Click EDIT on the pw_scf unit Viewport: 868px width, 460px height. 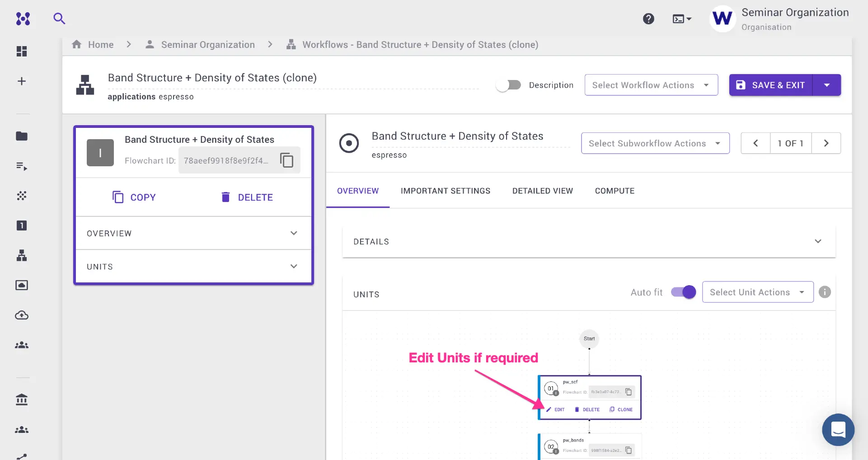coord(555,409)
